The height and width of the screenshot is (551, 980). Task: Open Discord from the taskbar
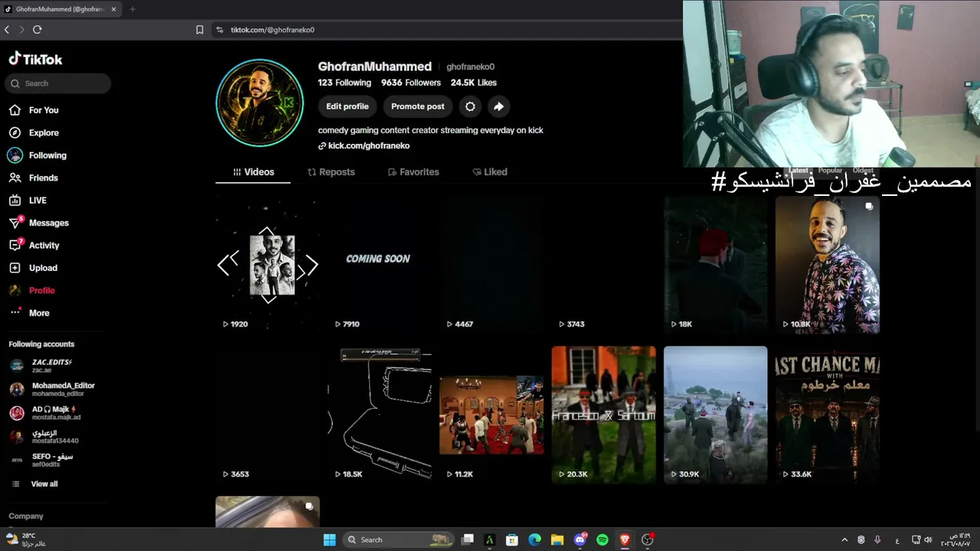580,540
